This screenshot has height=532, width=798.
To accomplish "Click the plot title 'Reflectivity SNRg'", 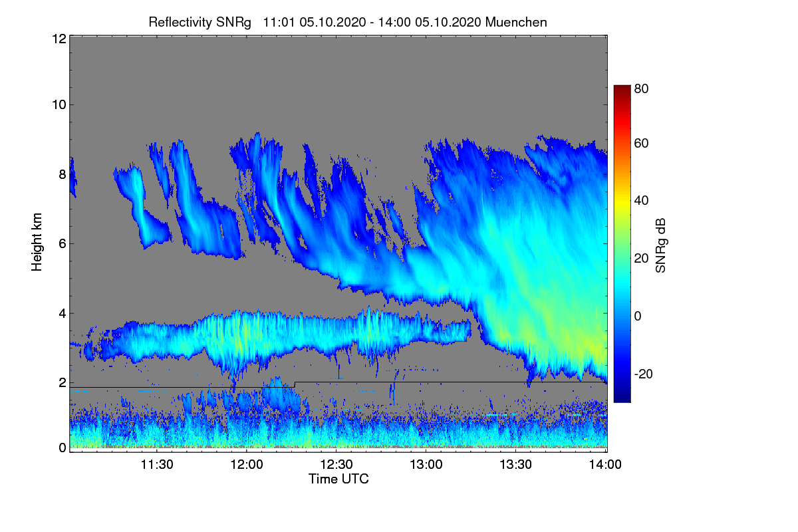I will (x=199, y=22).
